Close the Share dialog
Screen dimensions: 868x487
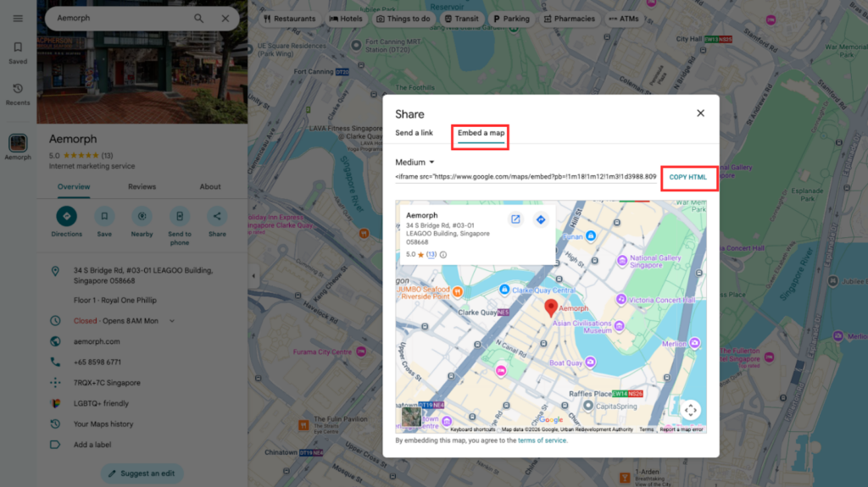point(700,113)
